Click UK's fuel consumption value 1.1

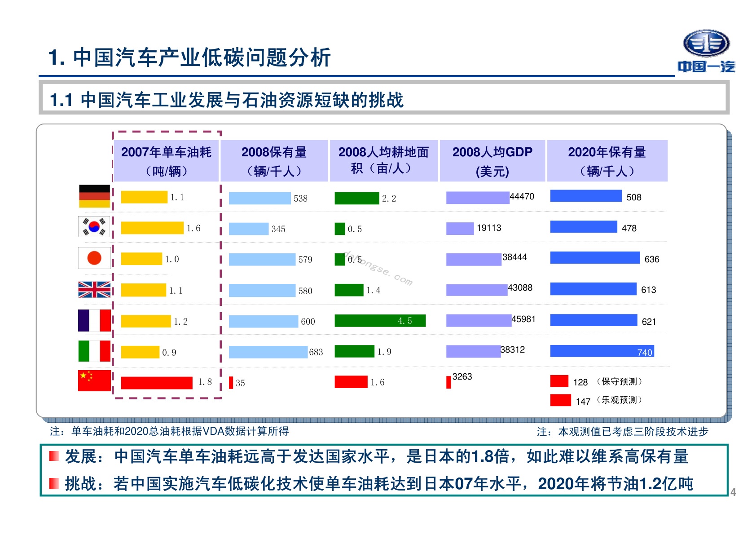(x=176, y=291)
